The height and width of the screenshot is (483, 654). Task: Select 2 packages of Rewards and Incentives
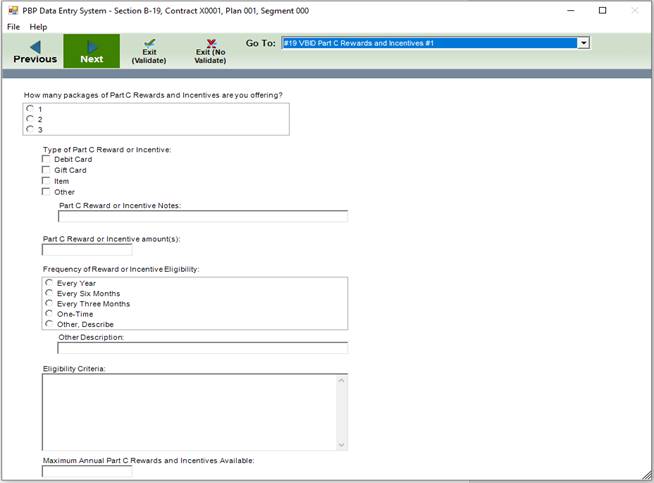30,119
